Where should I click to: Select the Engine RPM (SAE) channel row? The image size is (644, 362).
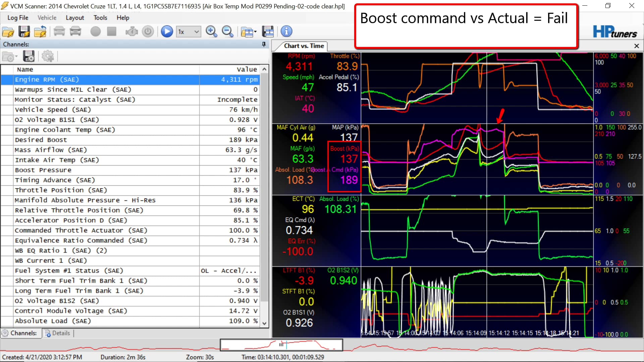click(x=130, y=79)
